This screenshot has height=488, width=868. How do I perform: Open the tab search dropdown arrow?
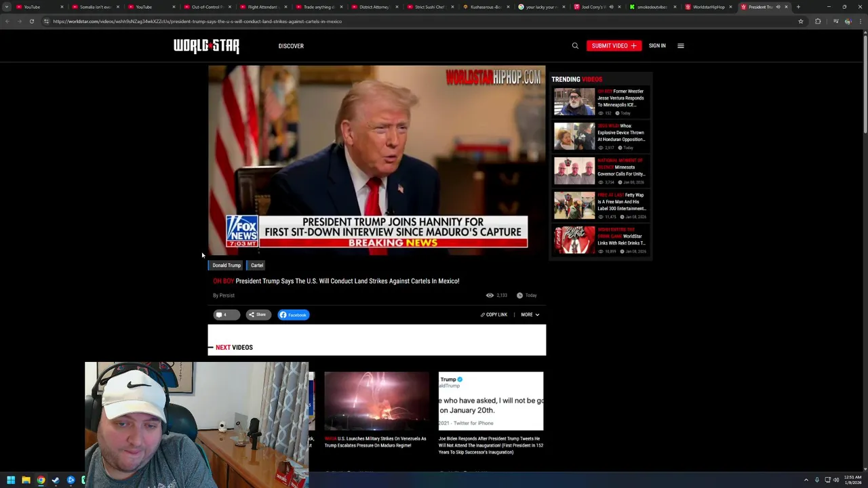[x=7, y=7]
